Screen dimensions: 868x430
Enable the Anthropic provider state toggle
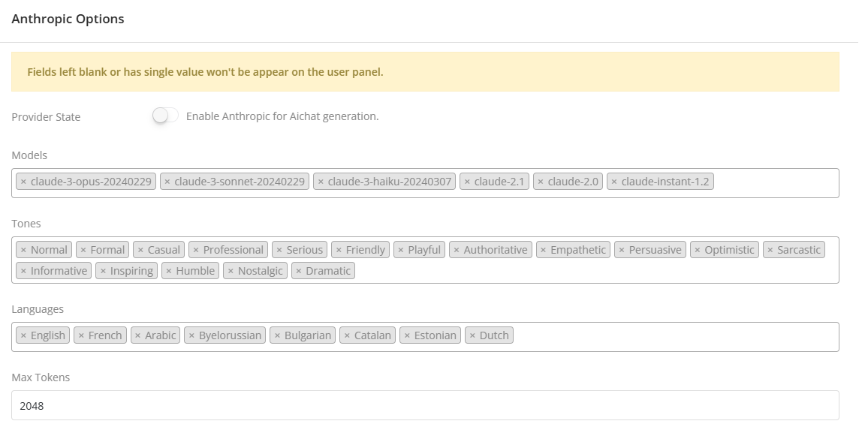(165, 116)
